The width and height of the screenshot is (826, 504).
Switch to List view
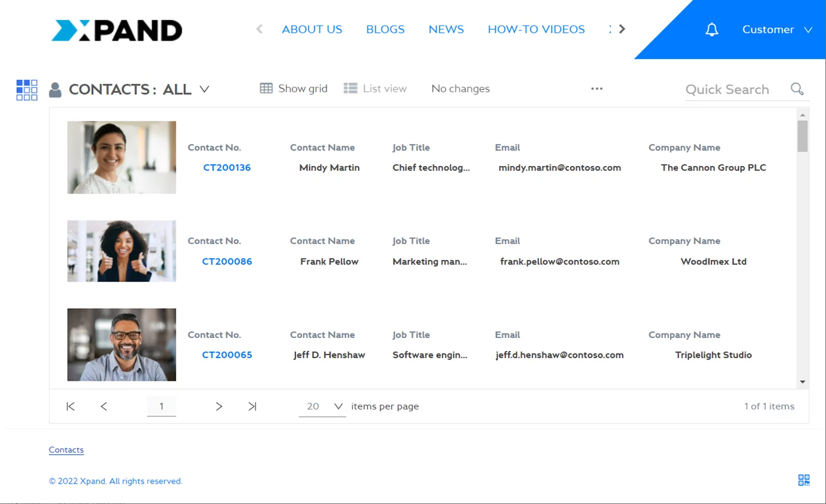(375, 89)
